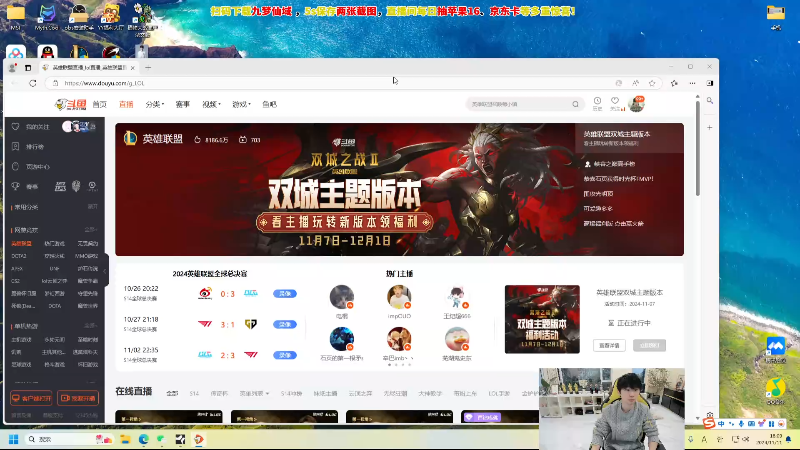Expand 全部 next to 单机热游
The height and width of the screenshot is (450, 800).
point(91,326)
